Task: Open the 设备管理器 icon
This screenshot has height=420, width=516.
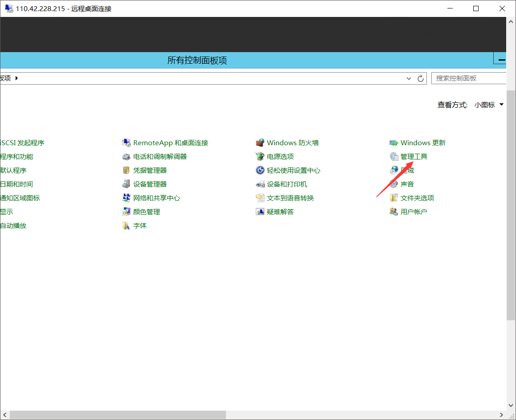Action: click(x=126, y=184)
